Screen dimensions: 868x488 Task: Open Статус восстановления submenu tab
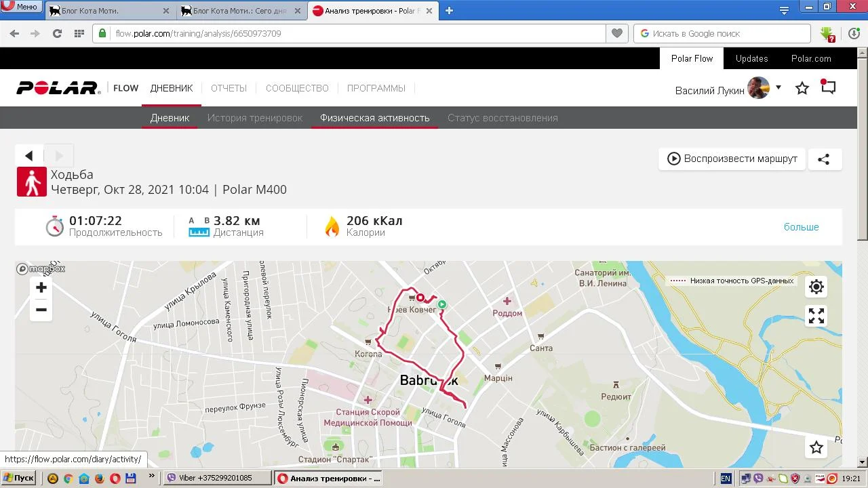click(502, 118)
